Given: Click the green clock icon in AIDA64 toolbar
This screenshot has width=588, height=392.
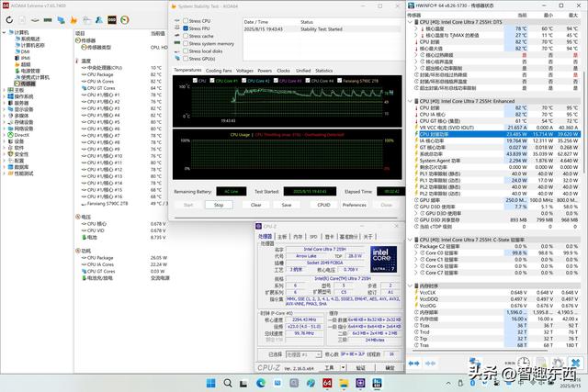Looking at the screenshot, I should (125, 20).
